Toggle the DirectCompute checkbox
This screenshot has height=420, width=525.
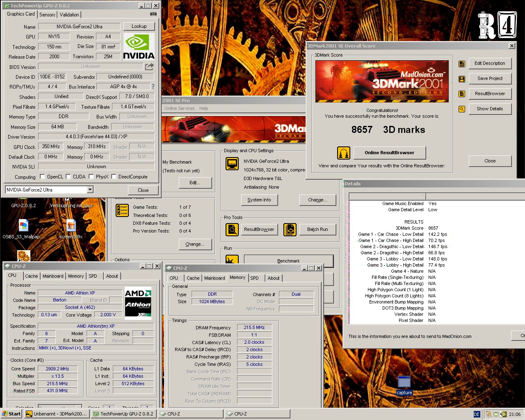coord(114,177)
